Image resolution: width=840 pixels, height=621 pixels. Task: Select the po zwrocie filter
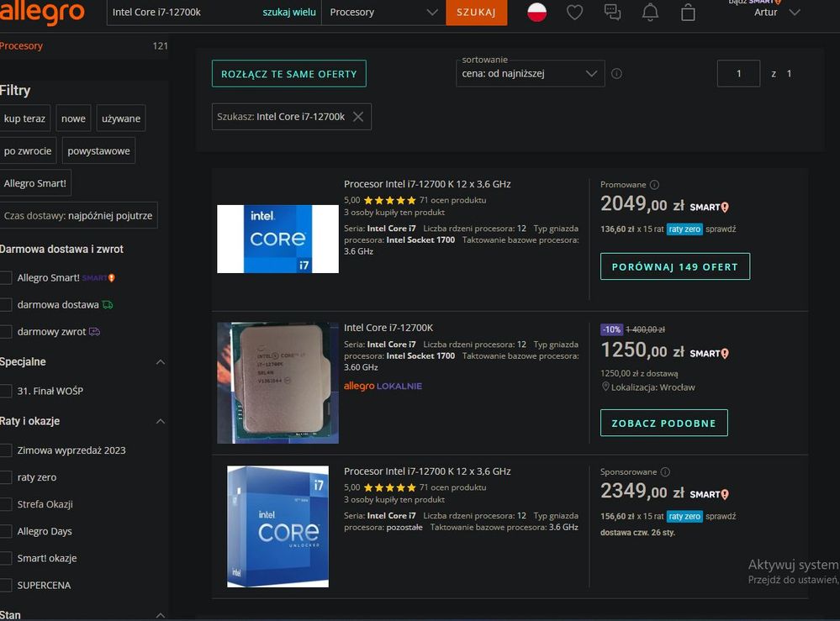point(28,151)
